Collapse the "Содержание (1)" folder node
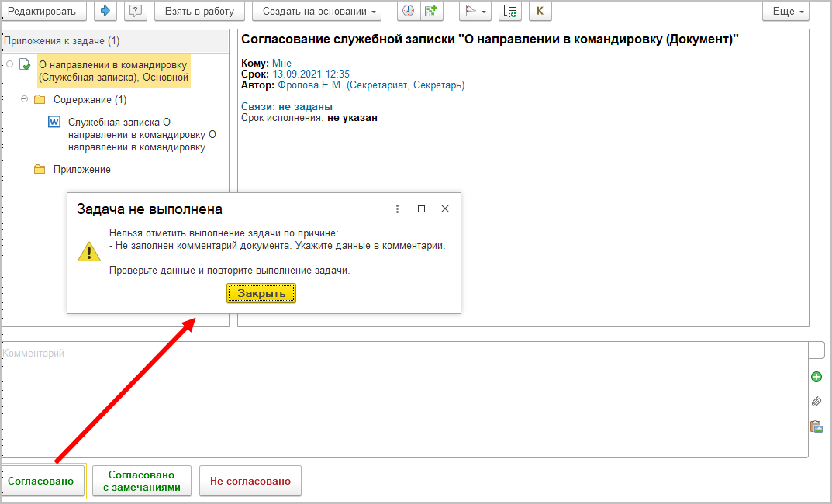832x504 pixels. (25, 99)
